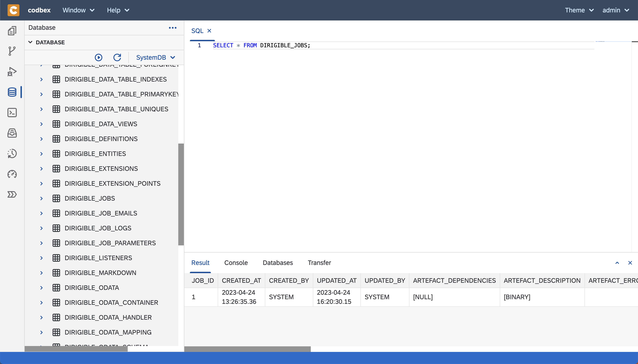638x364 pixels.
Task: Click the table icon of DIRIGIBLE_ENTITIES
Action: (56, 154)
